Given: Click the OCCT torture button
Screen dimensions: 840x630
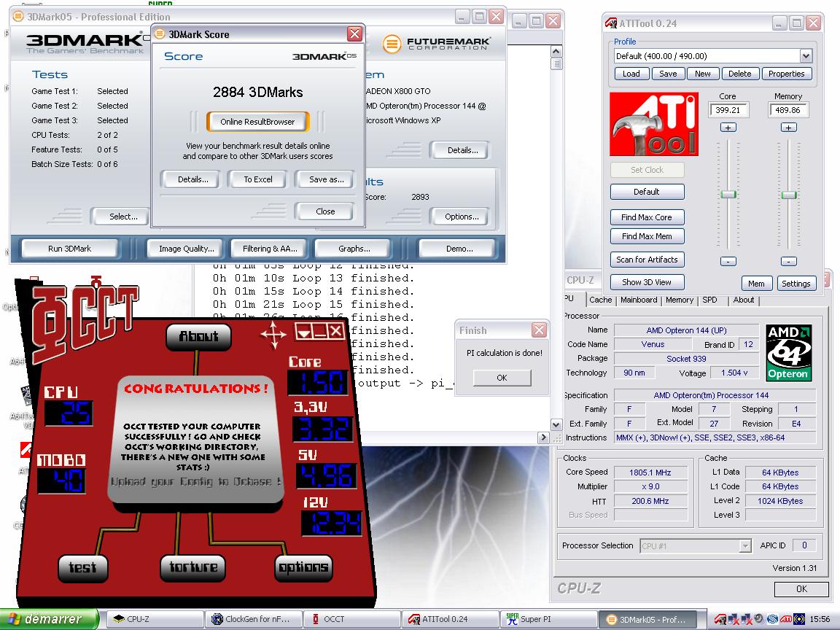Looking at the screenshot, I should tap(192, 567).
